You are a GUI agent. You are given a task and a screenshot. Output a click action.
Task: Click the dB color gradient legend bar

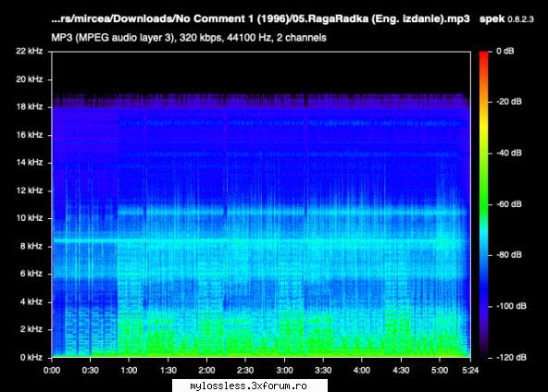click(x=484, y=204)
